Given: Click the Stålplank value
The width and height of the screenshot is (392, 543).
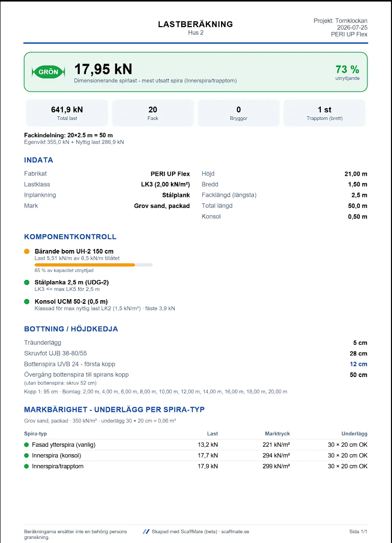Looking at the screenshot, I should (x=176, y=195).
